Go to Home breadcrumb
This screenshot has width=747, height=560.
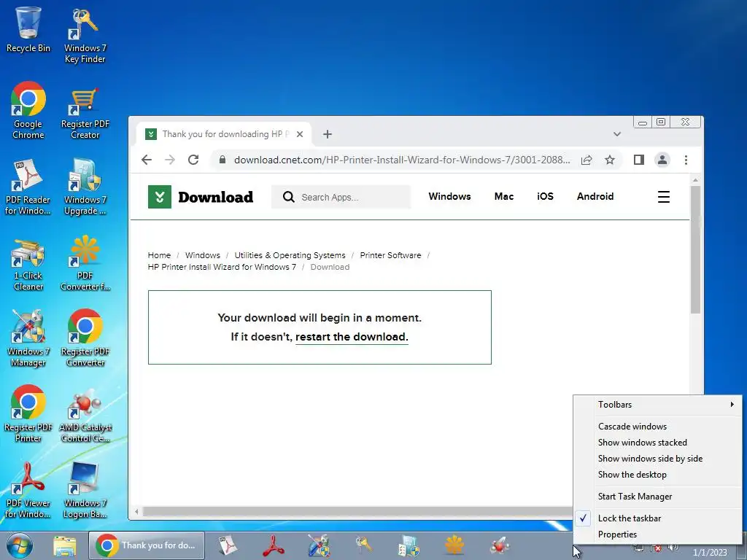159,255
